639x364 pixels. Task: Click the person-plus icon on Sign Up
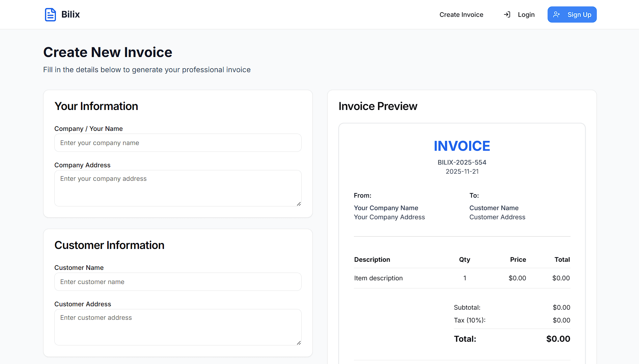point(556,14)
